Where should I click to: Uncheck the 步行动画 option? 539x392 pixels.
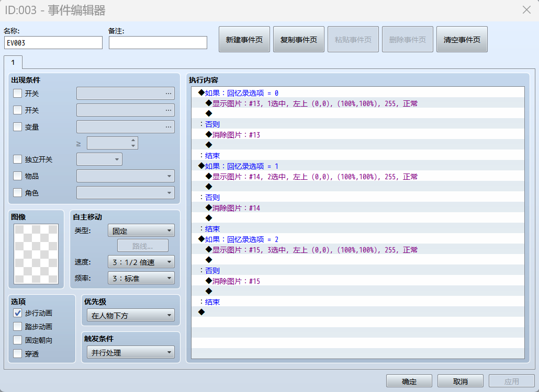click(x=17, y=313)
